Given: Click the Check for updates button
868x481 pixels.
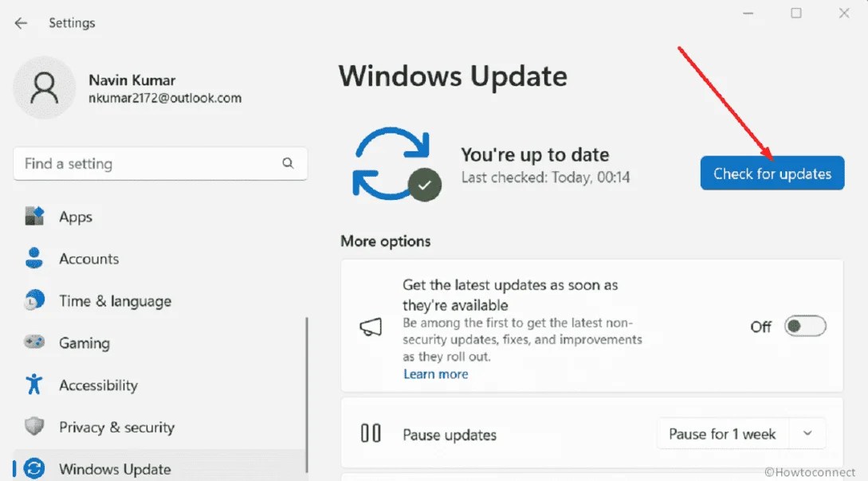Looking at the screenshot, I should 772,173.
